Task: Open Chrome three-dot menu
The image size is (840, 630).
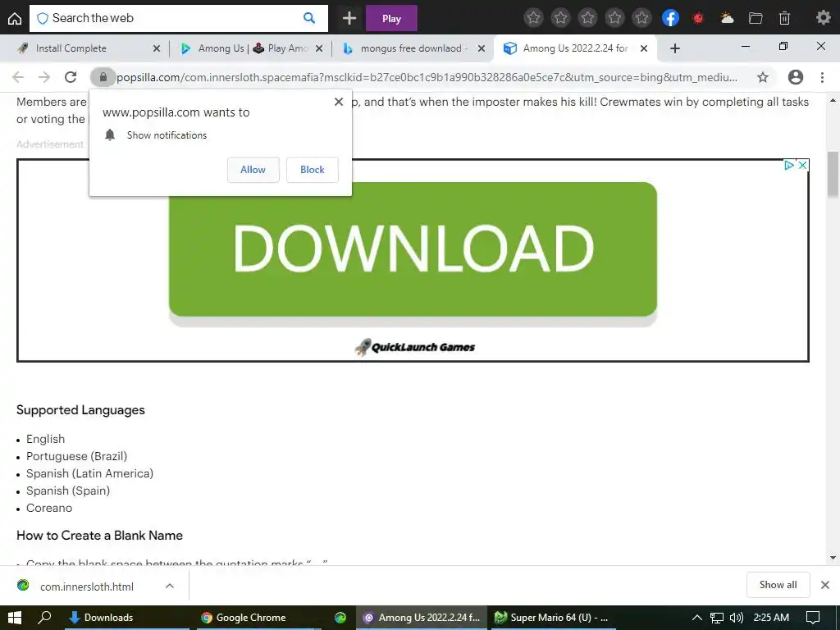Action: click(x=822, y=77)
